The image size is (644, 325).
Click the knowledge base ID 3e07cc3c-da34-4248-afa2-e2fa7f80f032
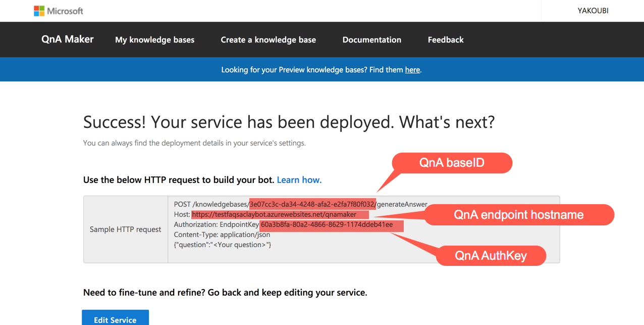click(x=312, y=204)
